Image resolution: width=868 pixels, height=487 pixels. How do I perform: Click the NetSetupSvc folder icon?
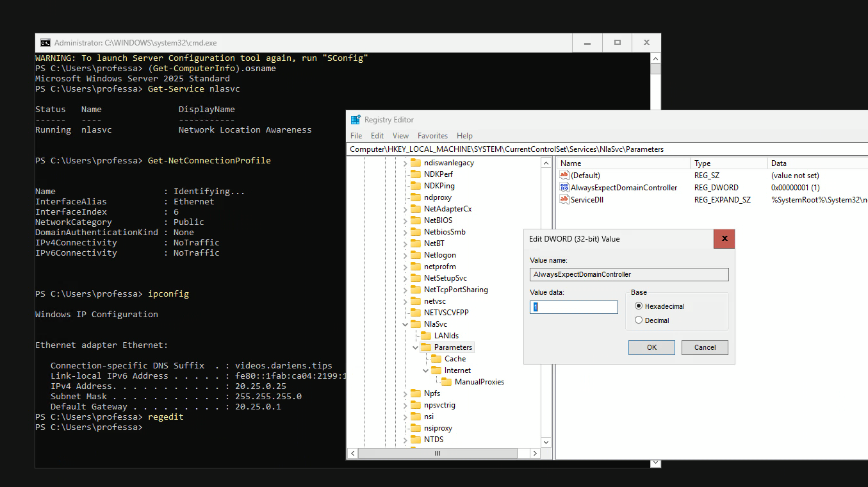(416, 278)
